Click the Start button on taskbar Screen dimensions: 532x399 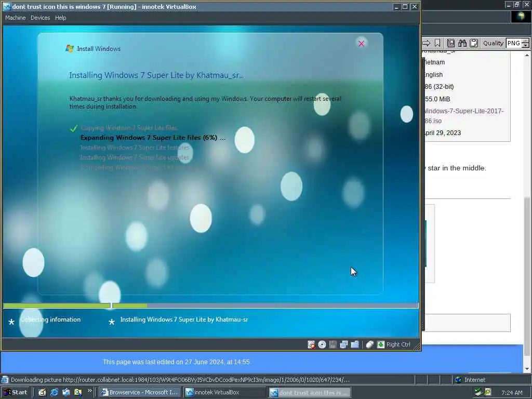pyautogui.click(x=16, y=392)
